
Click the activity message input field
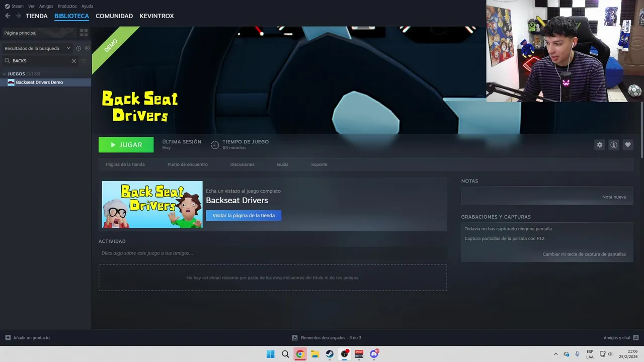click(x=273, y=253)
